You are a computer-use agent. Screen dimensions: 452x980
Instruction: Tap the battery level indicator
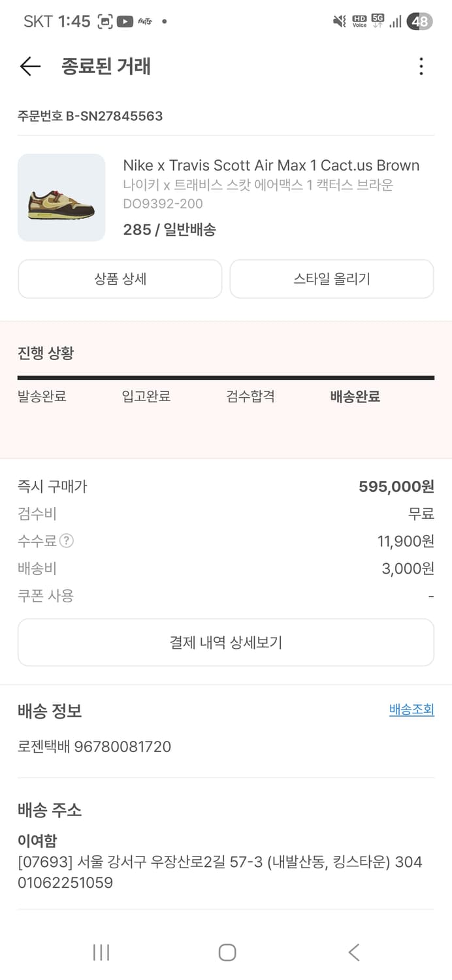tap(419, 21)
